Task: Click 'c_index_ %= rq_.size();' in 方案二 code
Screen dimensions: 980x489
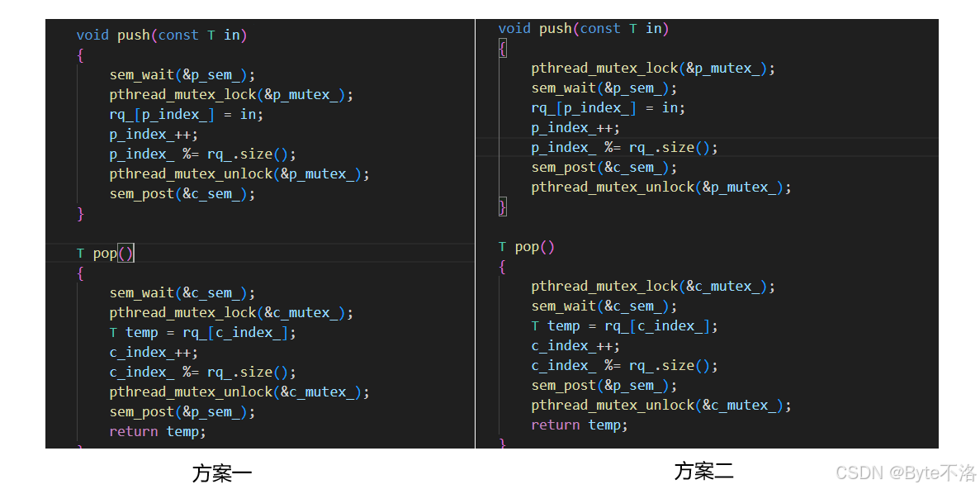Action: (x=624, y=366)
